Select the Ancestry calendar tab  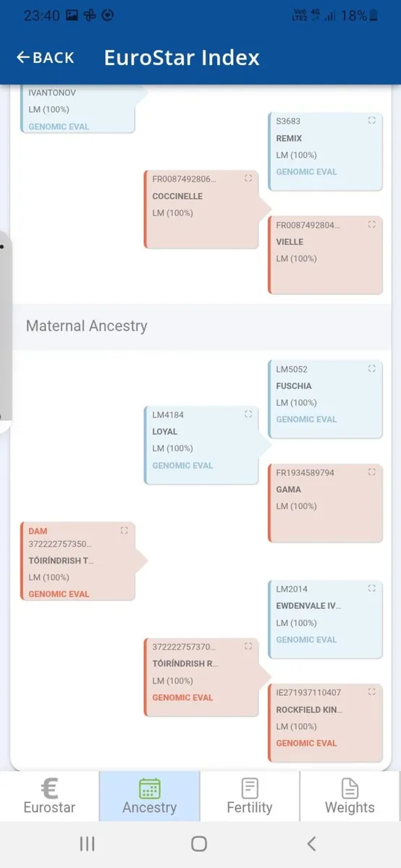click(x=150, y=796)
